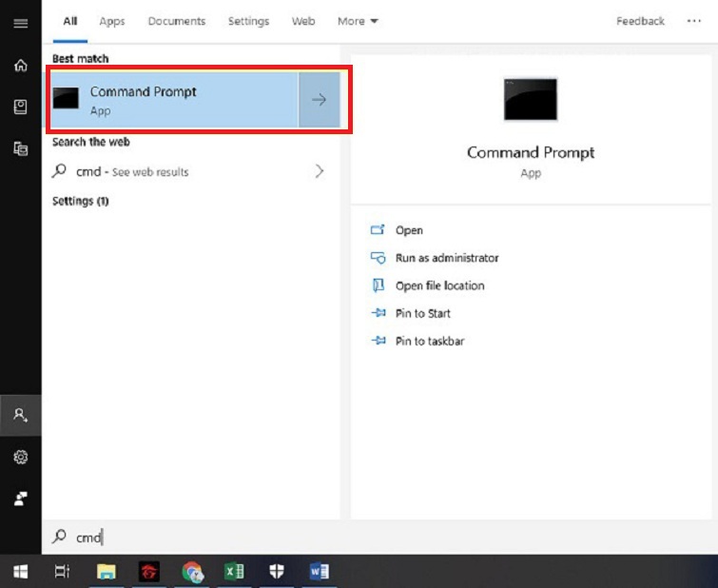Image resolution: width=718 pixels, height=588 pixels.
Task: Select Run as administrator
Action: pyautogui.click(x=446, y=258)
